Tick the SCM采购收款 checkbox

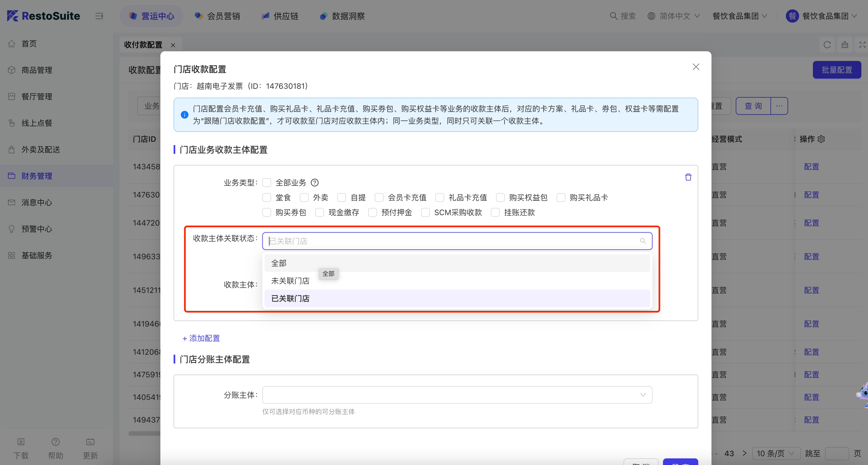coord(425,212)
